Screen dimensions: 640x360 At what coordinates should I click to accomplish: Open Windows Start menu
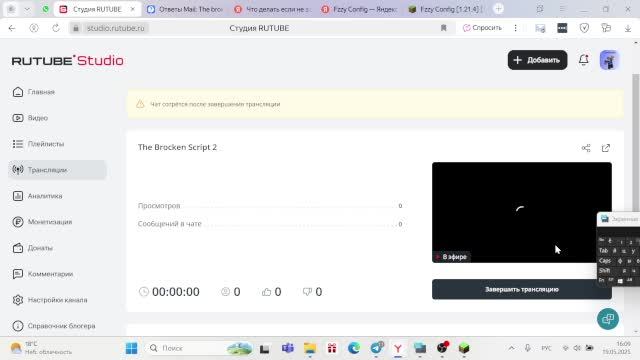(x=131, y=348)
